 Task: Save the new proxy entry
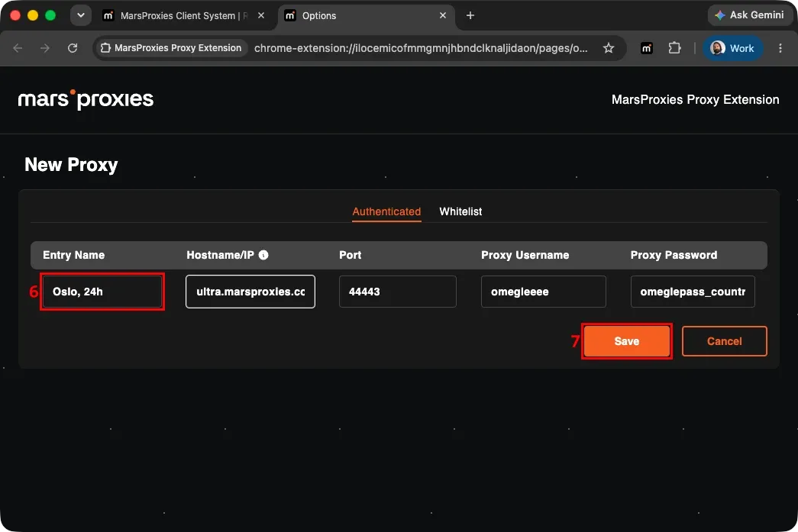(x=626, y=341)
